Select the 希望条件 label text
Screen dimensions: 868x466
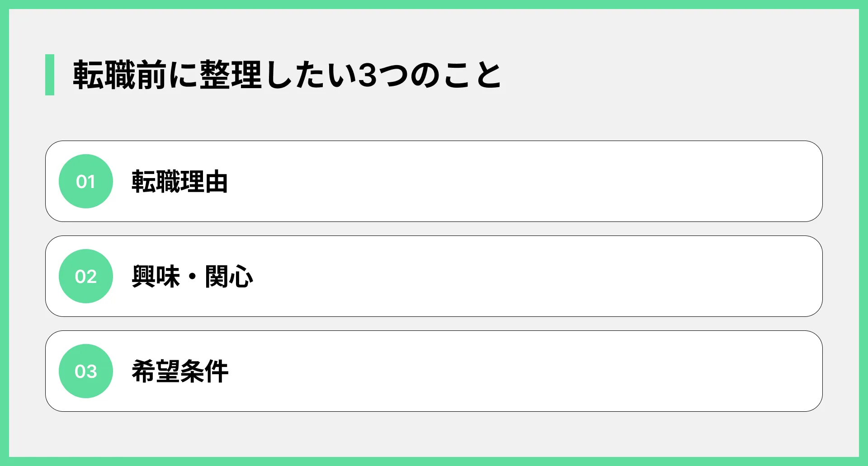[180, 372]
